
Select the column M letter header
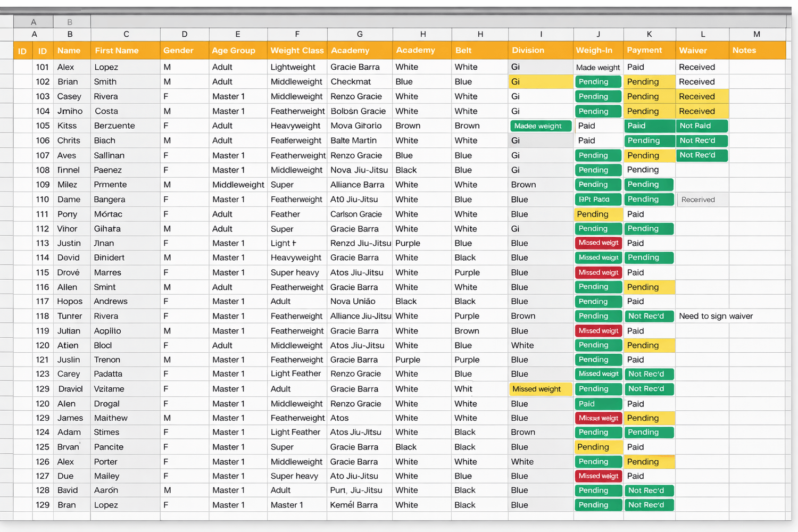(x=757, y=34)
